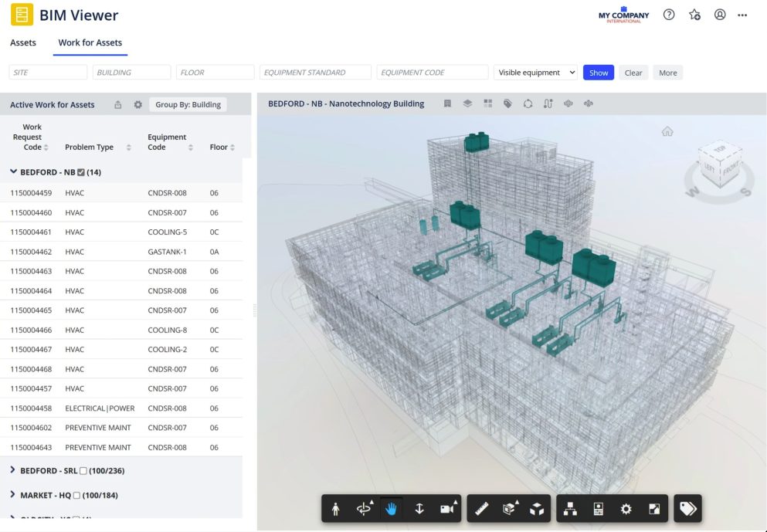Click the asset tags icon in bottom toolbar
This screenshot has height=532, width=767.
687,509
